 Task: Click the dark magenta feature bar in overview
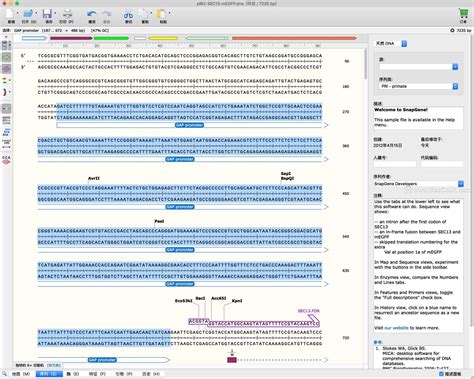click(71, 38)
